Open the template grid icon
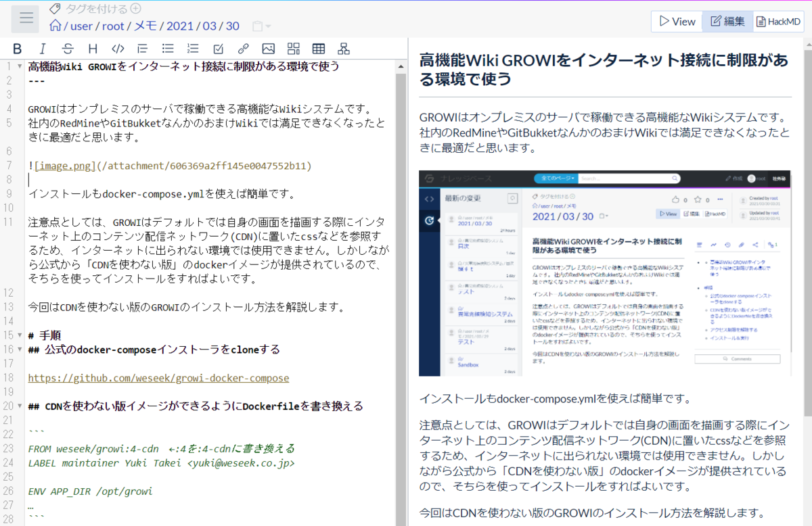This screenshot has width=812, height=526. click(294, 49)
